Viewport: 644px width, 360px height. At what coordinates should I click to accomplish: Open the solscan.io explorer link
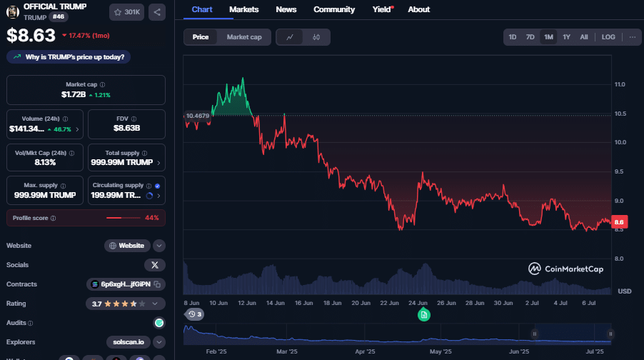tap(129, 342)
